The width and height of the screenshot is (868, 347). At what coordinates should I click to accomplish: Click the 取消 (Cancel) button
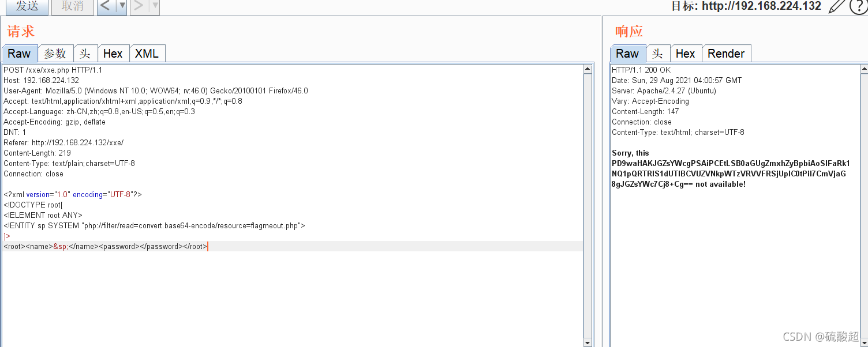tap(72, 6)
